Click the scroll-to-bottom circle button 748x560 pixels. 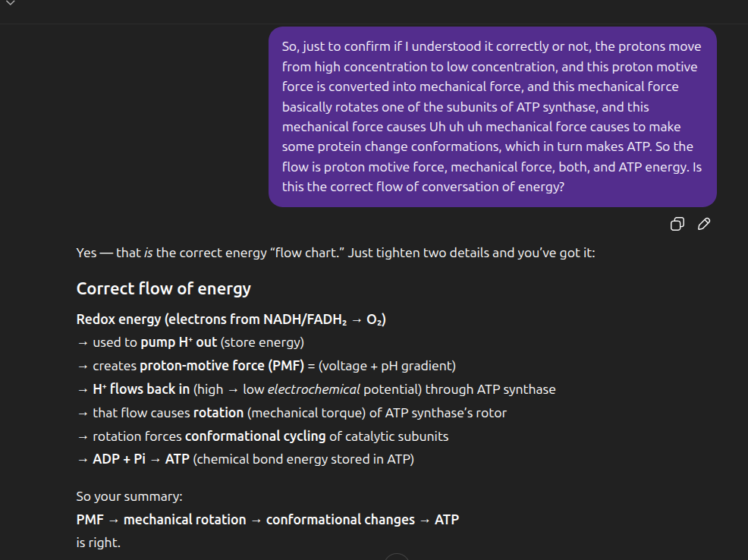point(397,556)
